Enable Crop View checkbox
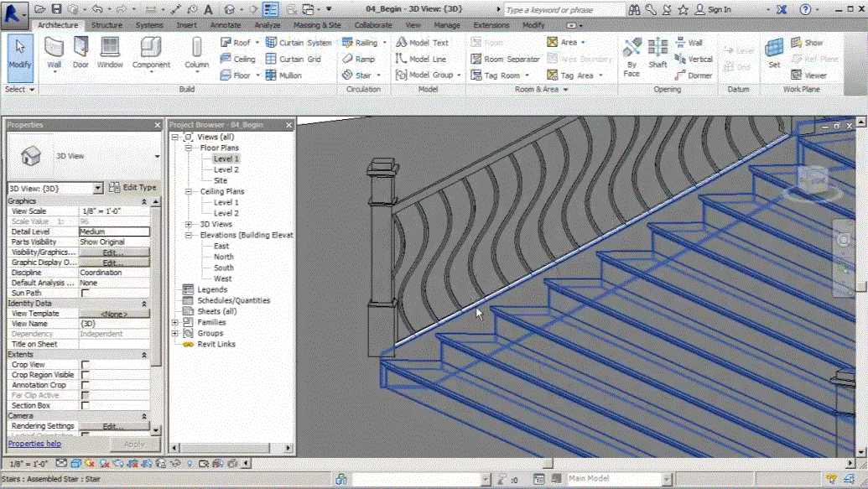This screenshot has height=489, width=868. tap(86, 364)
